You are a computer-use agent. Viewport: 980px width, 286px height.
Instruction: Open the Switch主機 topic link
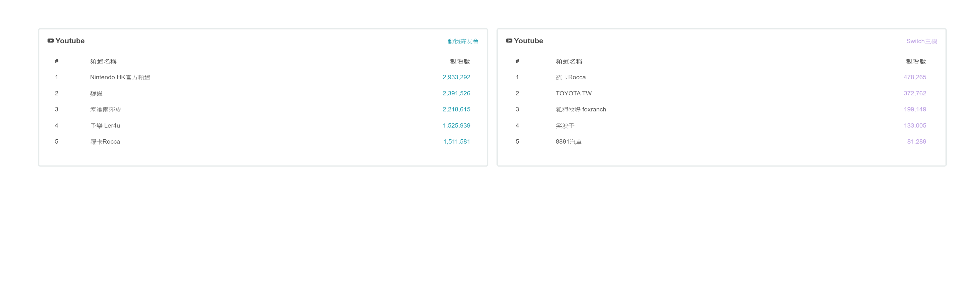click(x=921, y=41)
